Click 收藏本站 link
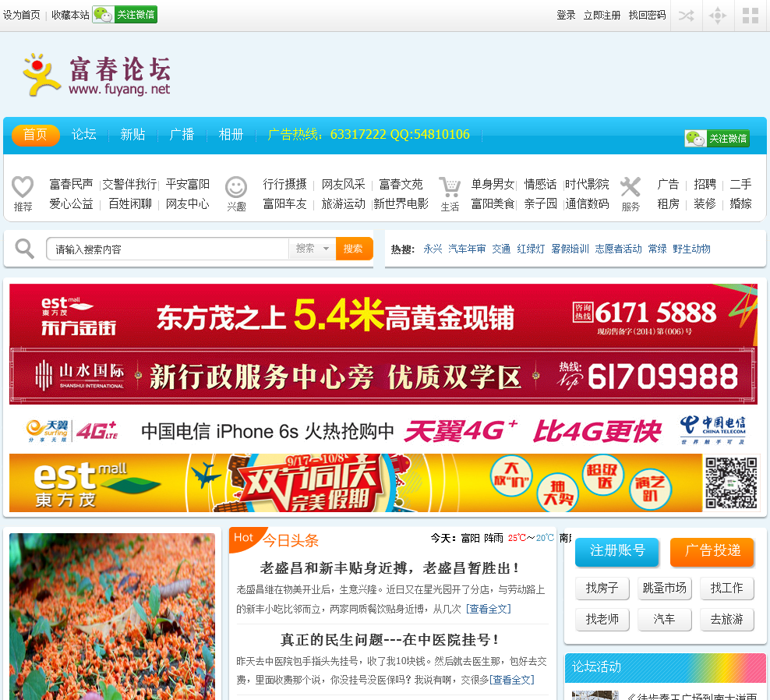Image resolution: width=770 pixels, height=700 pixels. 70,16
